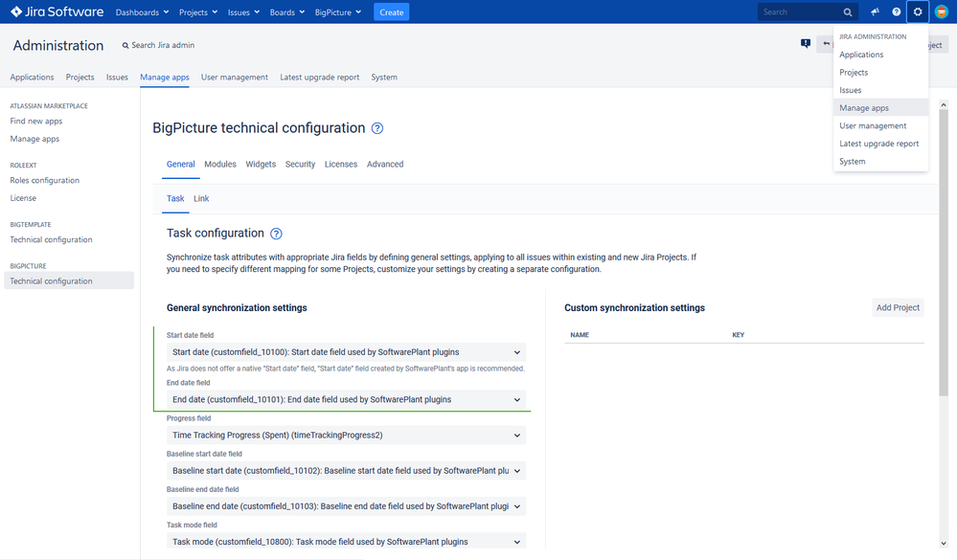Open the notifications megaphone icon
Viewport: 957px width, 560px height.
876,11
